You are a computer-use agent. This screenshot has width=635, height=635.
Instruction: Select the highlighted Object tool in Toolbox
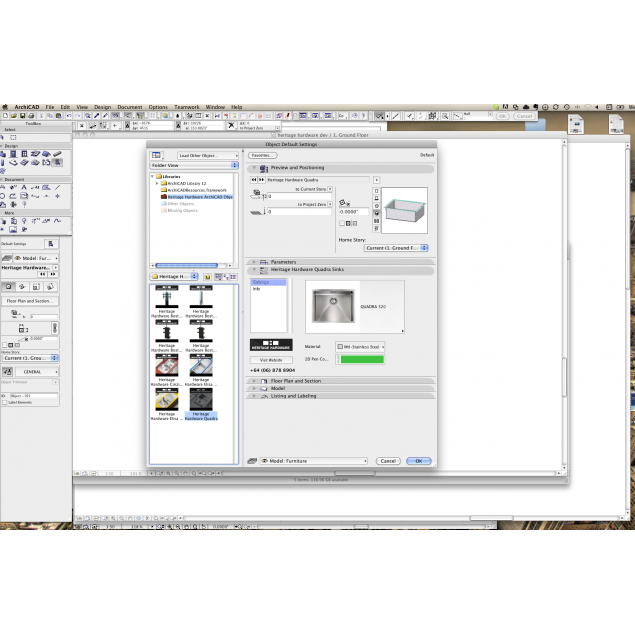pyautogui.click(x=58, y=163)
